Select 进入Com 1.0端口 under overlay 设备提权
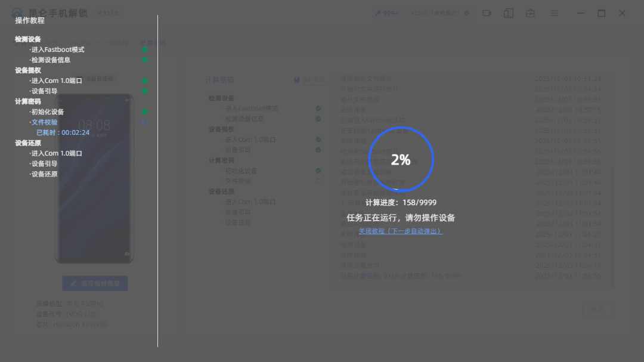 56,81
